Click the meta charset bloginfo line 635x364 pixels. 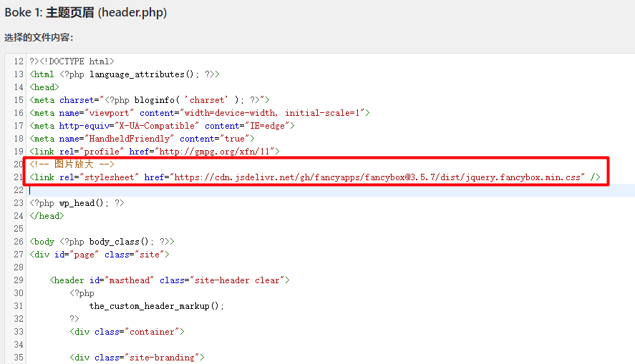pos(150,100)
